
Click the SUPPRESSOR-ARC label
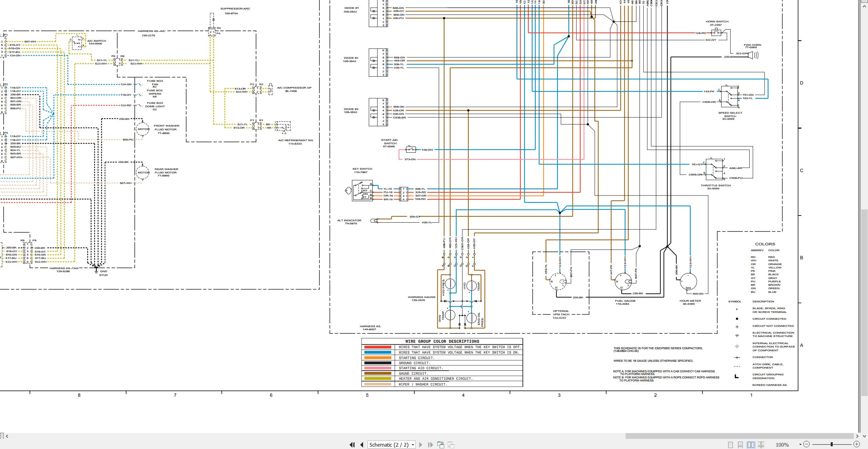[x=235, y=8]
